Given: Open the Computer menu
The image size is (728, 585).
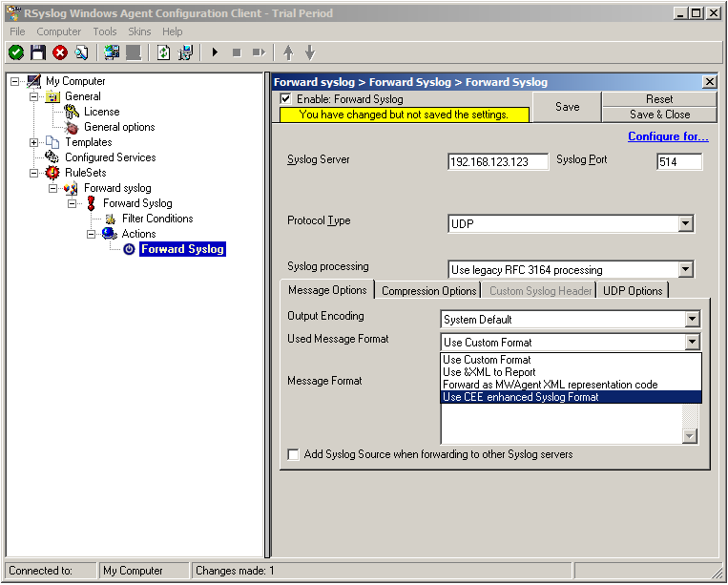Looking at the screenshot, I should 58,31.
